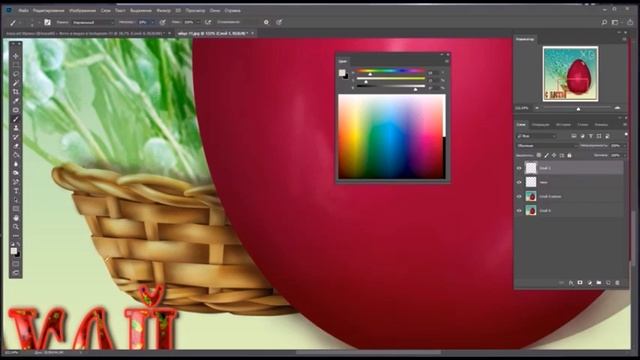This screenshot has width=640, height=360.
Task: Open the layer blending mode dropdown
Action: (547, 146)
